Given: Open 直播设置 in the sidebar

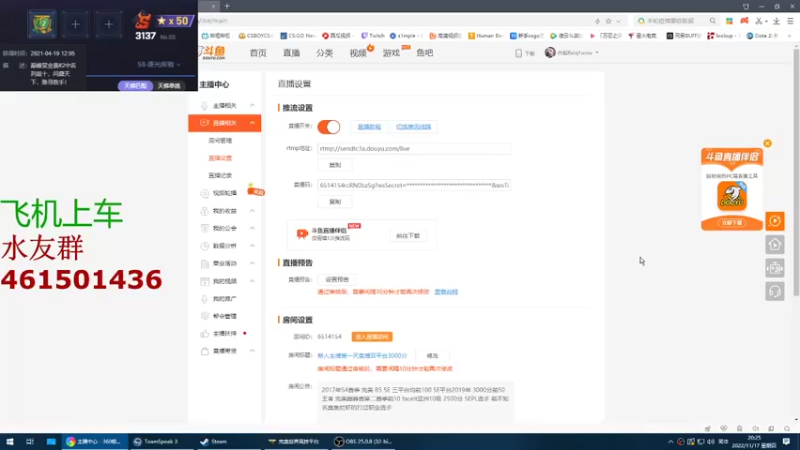Looking at the screenshot, I should point(220,158).
